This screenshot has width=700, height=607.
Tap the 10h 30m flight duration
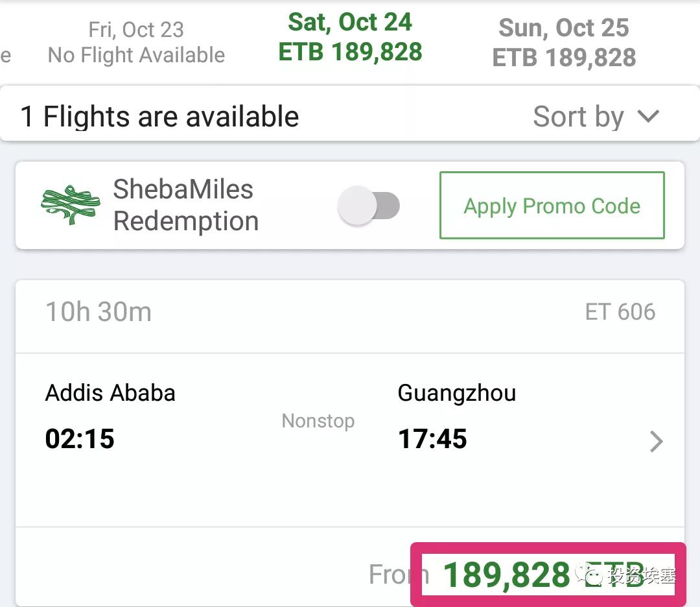[x=98, y=312]
